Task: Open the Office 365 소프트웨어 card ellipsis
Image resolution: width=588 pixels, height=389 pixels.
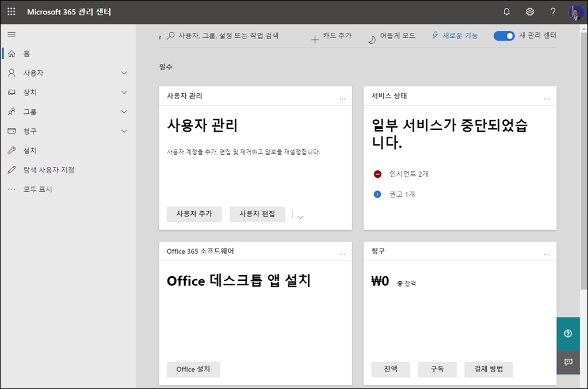Action: click(x=342, y=254)
